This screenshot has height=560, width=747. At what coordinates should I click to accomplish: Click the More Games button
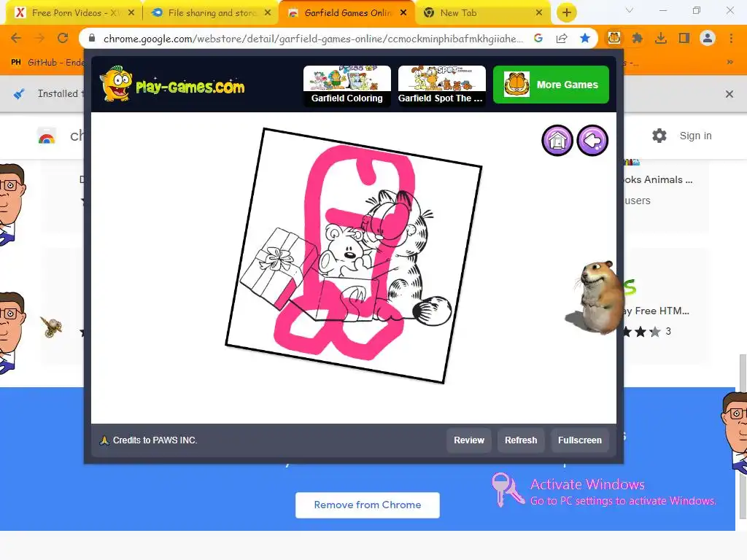551,85
